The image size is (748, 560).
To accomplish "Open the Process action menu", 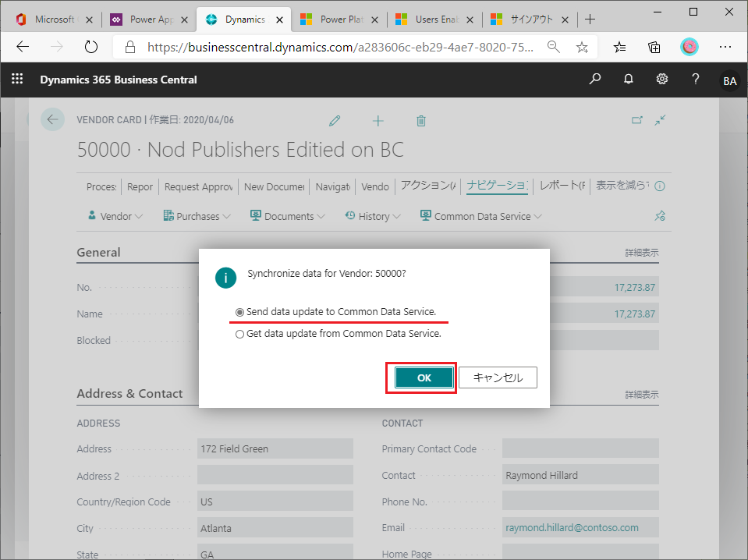I will coord(101,186).
